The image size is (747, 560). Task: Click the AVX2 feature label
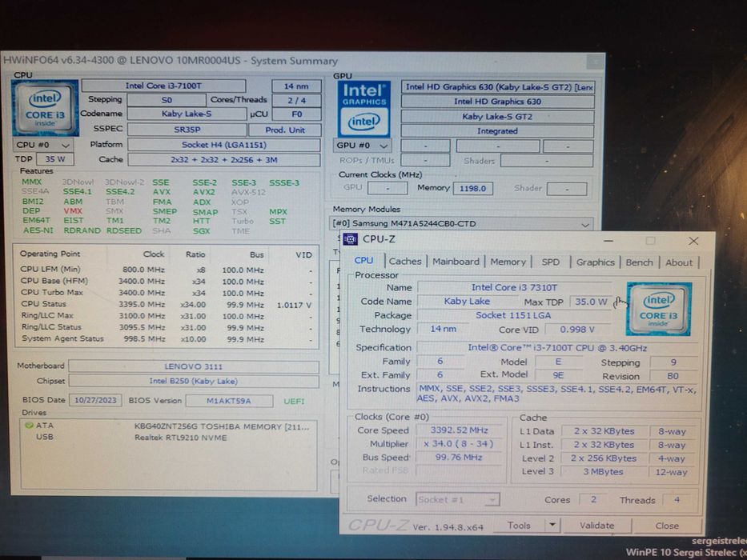click(x=204, y=192)
